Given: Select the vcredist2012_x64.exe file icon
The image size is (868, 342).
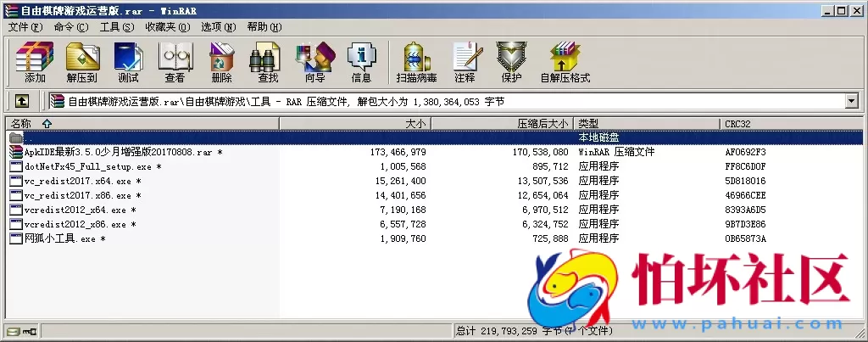Looking at the screenshot, I should (16, 210).
